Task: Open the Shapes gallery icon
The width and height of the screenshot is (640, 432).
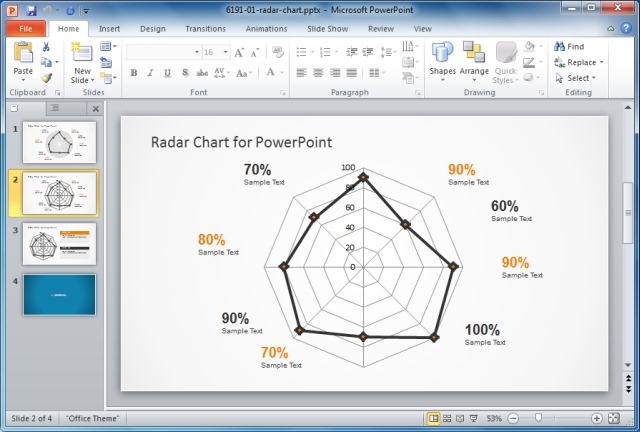Action: pos(442,52)
